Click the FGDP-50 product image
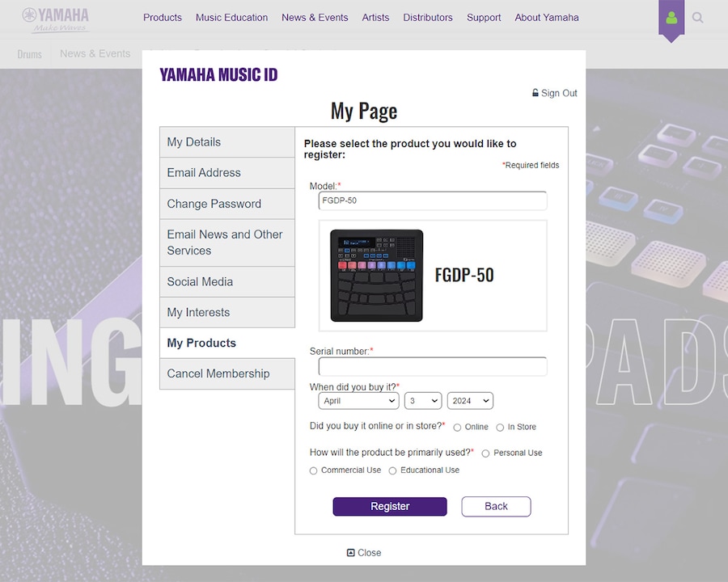The image size is (728, 582). tap(376, 276)
